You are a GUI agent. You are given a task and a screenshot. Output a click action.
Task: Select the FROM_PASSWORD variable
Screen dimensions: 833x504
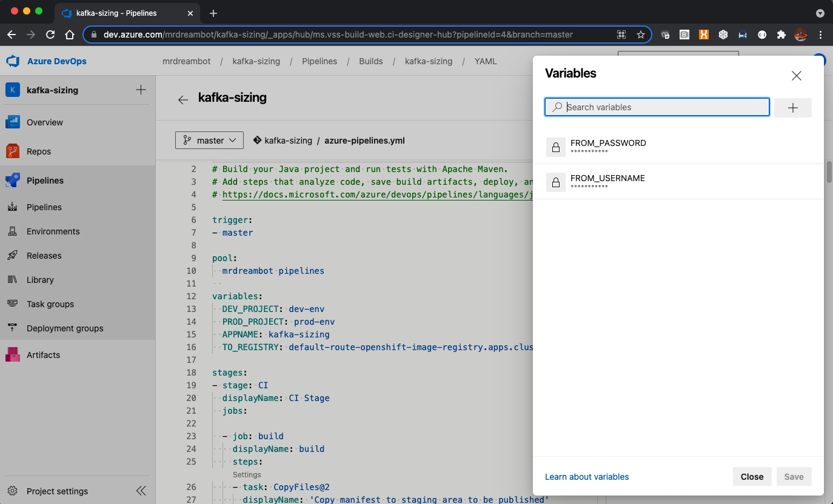pos(678,147)
